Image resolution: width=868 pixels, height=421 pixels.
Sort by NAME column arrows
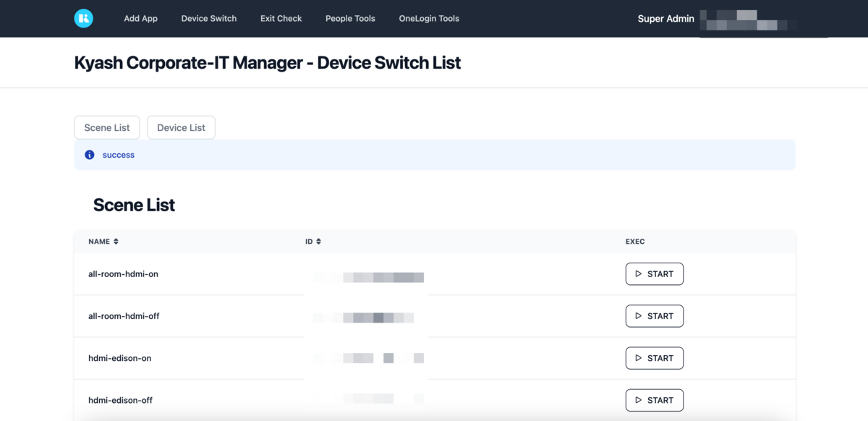pyautogui.click(x=116, y=242)
